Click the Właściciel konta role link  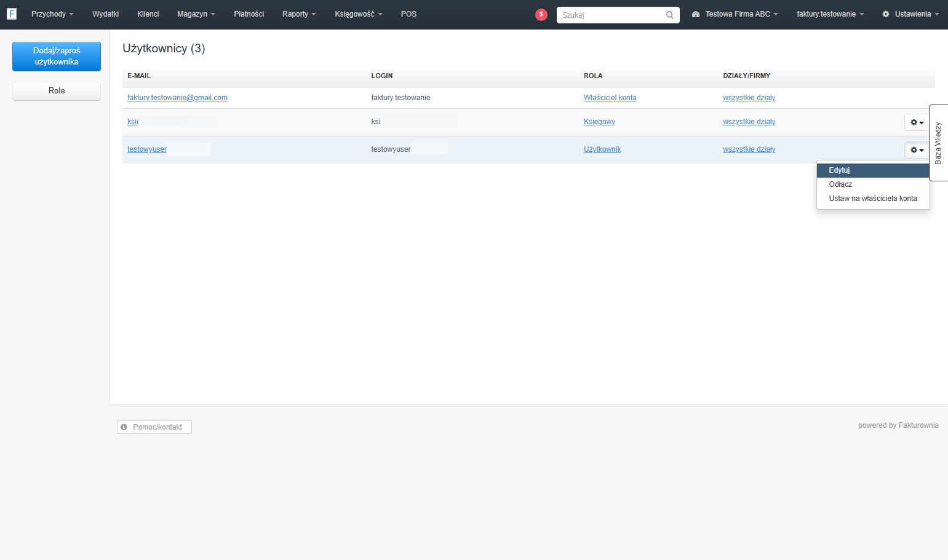(x=610, y=98)
